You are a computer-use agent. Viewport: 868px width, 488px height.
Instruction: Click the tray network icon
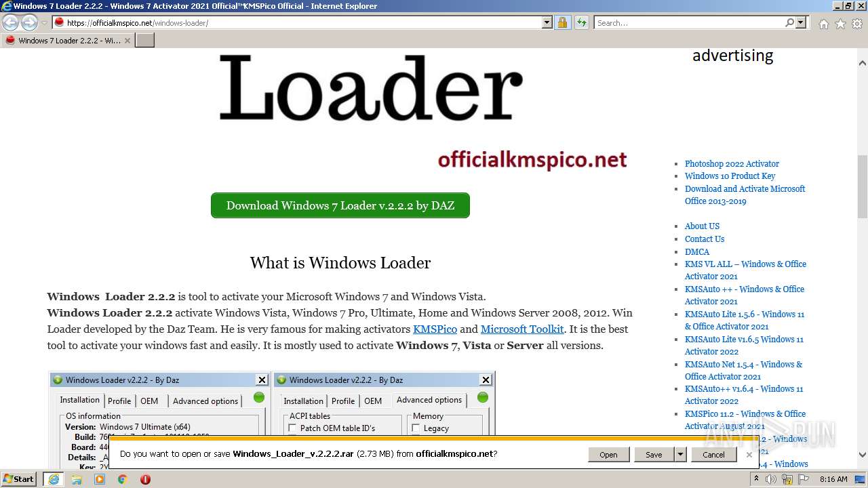pyautogui.click(x=787, y=479)
